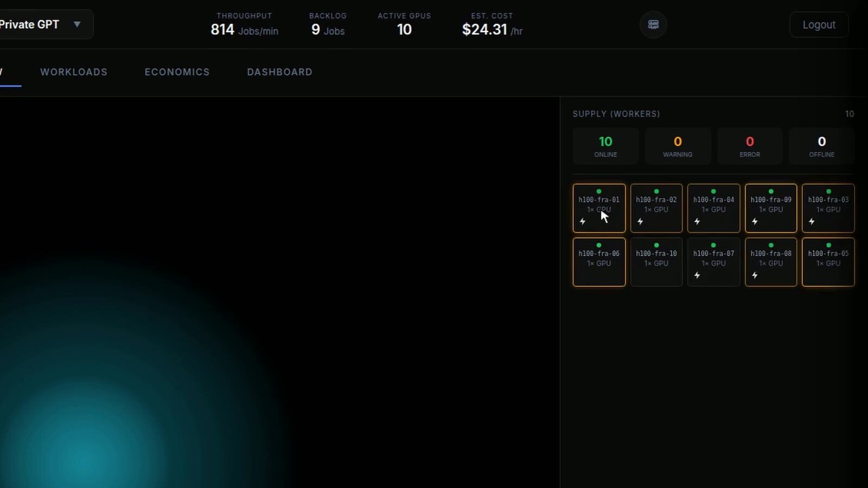Click the lightning bolt icon on h100-fra-09
868x488 pixels.
(755, 221)
